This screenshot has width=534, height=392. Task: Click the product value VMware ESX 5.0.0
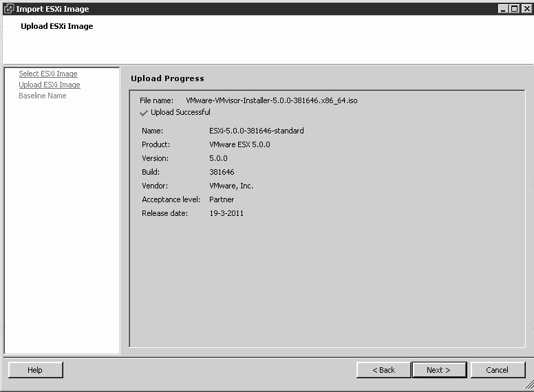coord(239,144)
